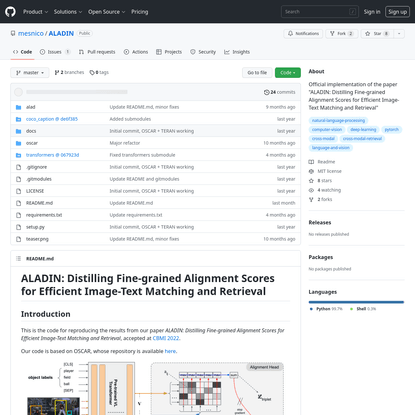View 8 stars link
Image resolution: width=415 pixels, height=415 pixels.
(x=320, y=180)
